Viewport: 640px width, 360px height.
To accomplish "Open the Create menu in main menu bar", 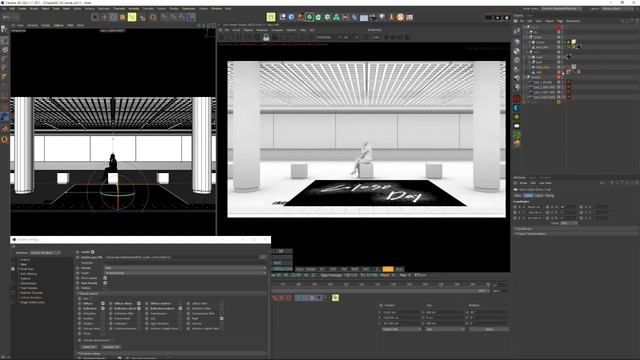I will 22,9.
